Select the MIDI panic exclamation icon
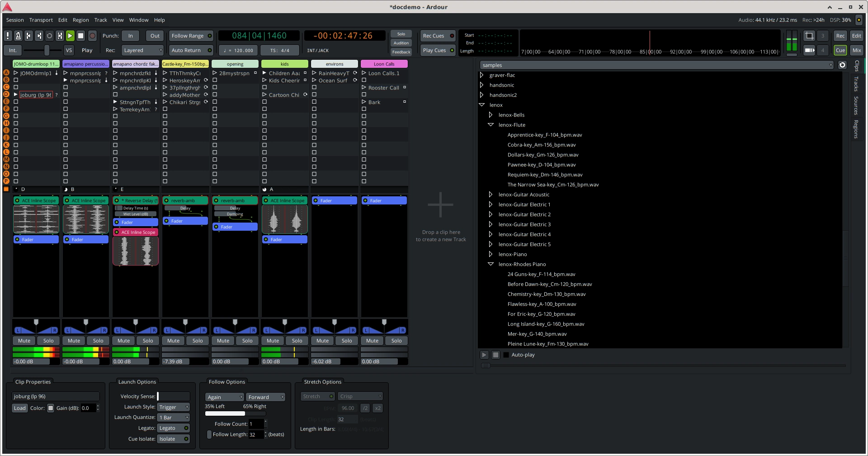 pos(8,35)
